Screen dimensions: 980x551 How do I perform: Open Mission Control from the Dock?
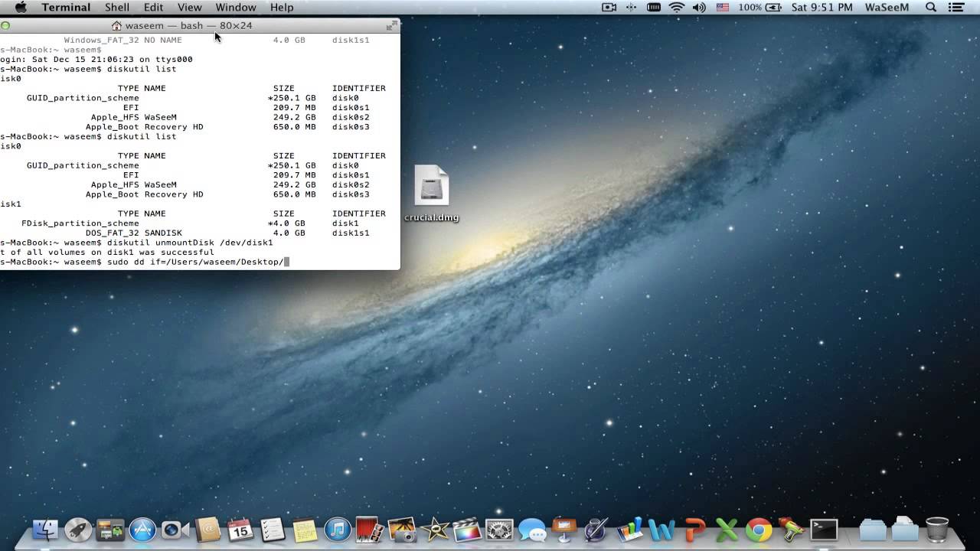point(110,529)
